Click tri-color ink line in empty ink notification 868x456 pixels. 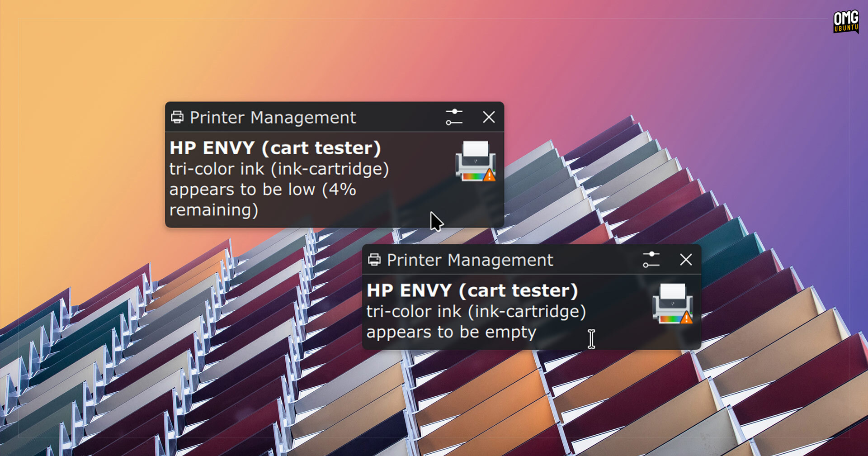[x=476, y=312]
